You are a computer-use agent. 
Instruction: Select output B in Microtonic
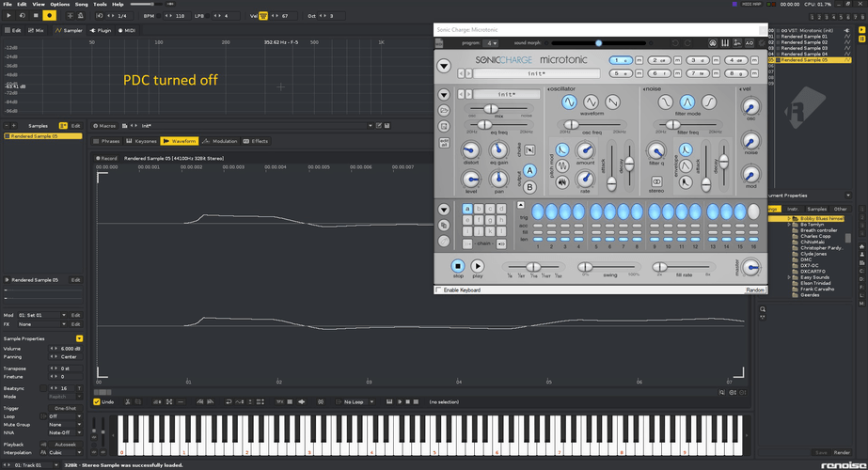click(x=529, y=187)
